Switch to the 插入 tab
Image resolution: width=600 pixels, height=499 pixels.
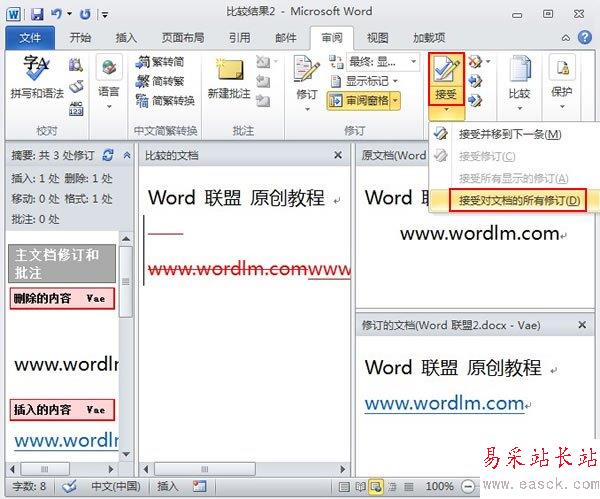(x=126, y=38)
